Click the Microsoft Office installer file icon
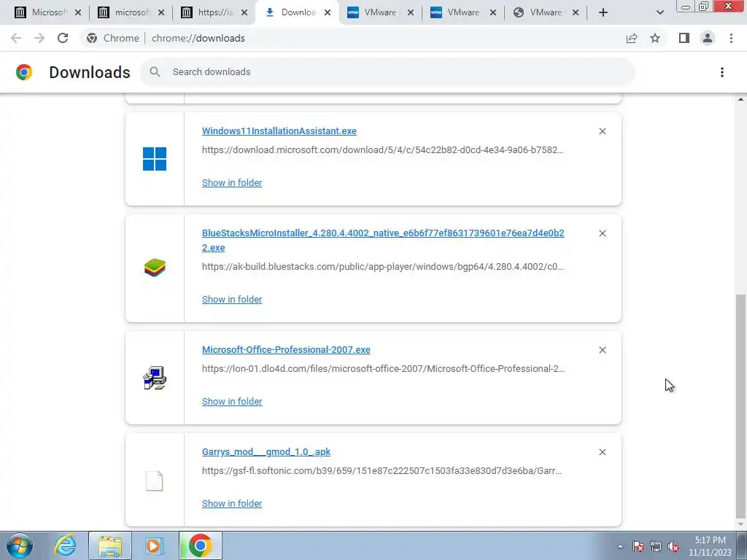 point(155,378)
